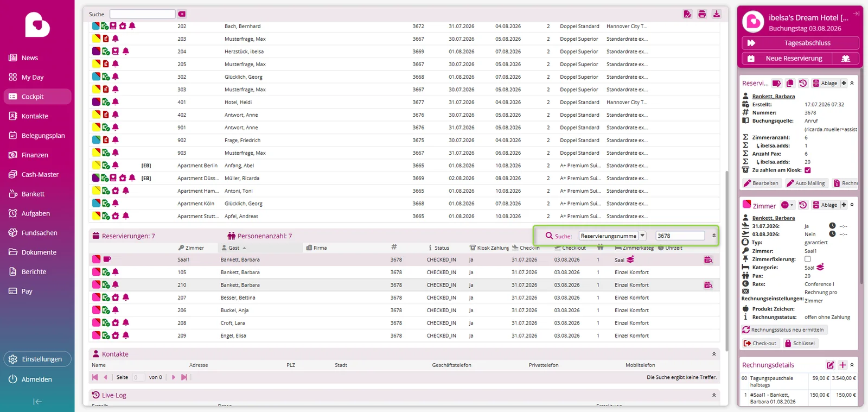The height and width of the screenshot is (412, 868).
Task: Collapse the Zimmer panel section
Action: 852,205
